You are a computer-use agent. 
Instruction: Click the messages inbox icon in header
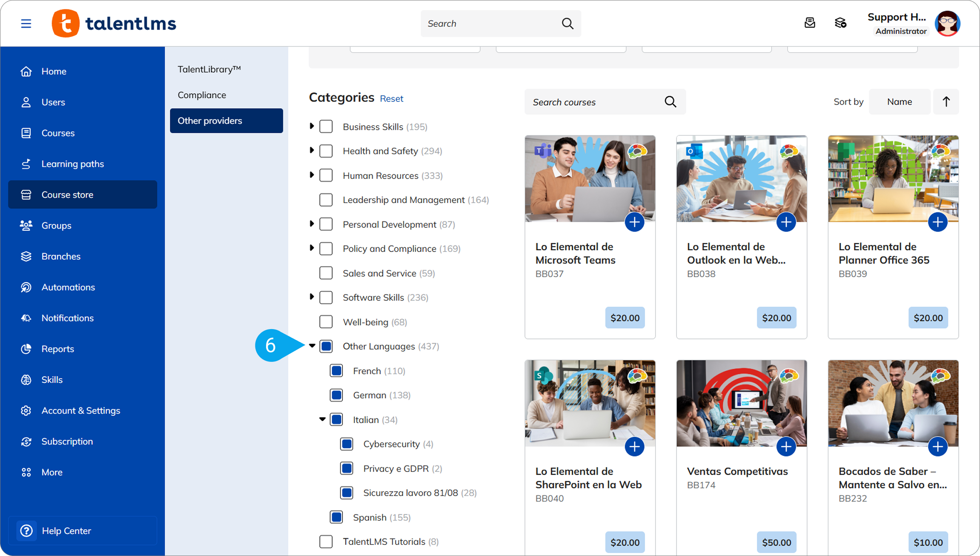[810, 23]
